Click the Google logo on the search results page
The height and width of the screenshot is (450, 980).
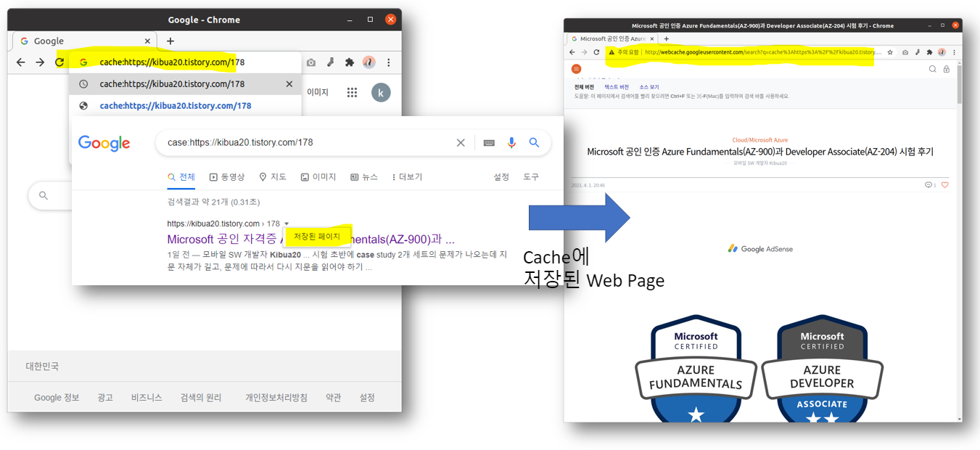104,143
